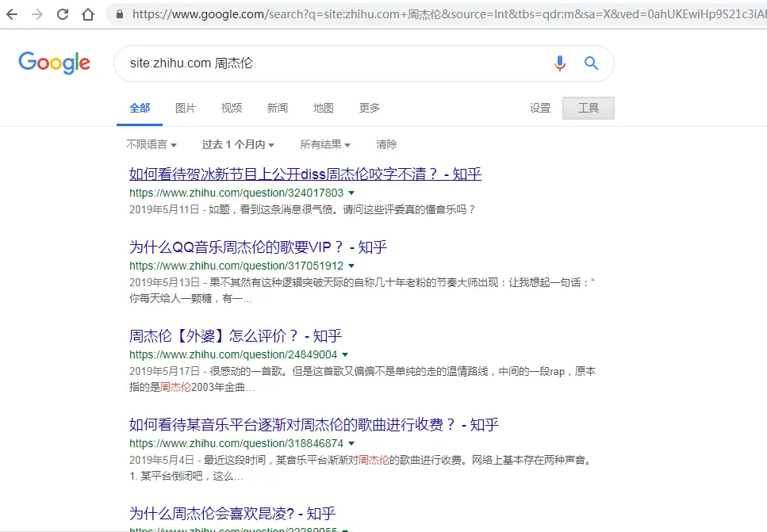767x532 pixels.
Task: Click the snippet dated 2019年5月11日
Action: pyautogui.click(x=302, y=210)
